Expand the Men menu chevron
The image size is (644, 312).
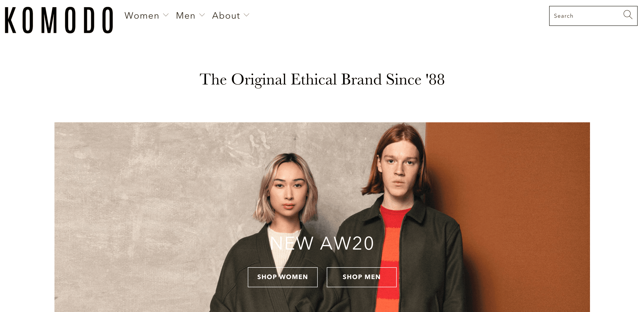coord(202,15)
